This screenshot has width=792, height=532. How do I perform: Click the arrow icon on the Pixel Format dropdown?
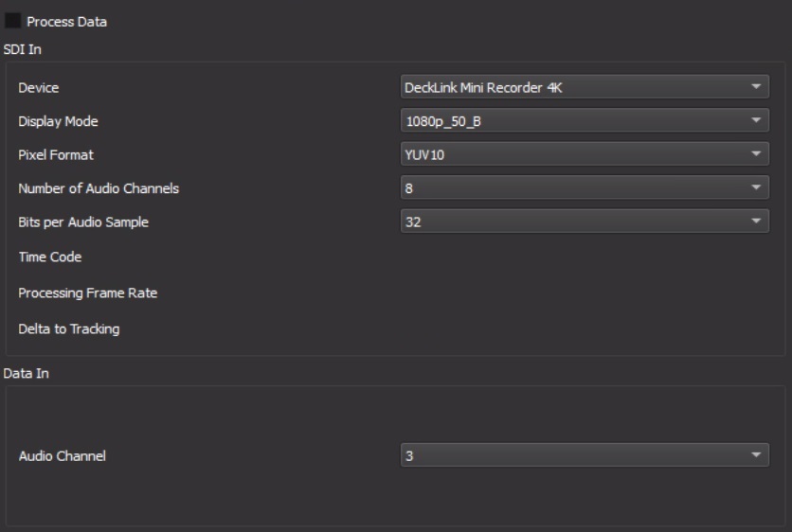(755, 155)
